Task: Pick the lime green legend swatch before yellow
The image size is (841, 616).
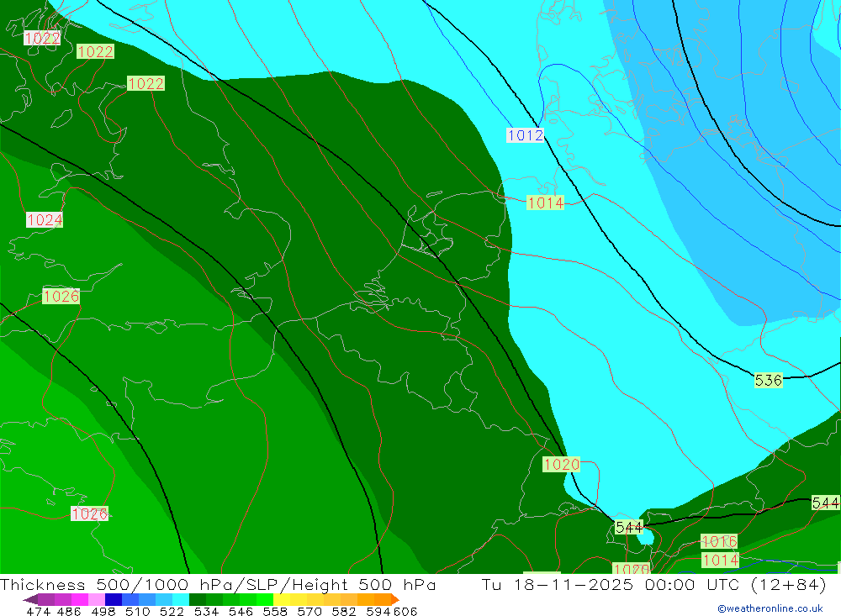Action: [x=265, y=599]
